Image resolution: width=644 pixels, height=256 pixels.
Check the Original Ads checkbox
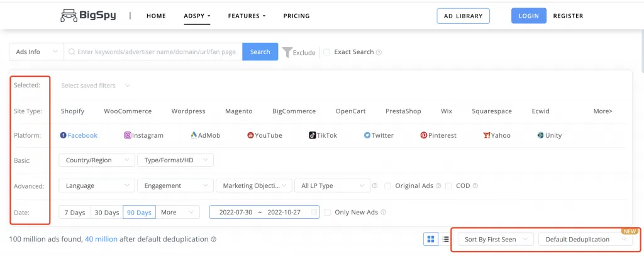coord(388,186)
